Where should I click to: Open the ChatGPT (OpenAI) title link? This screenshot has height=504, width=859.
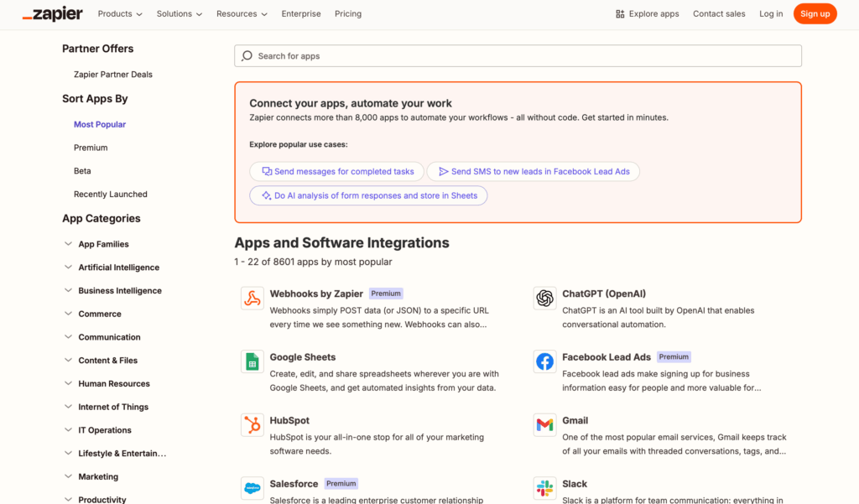point(604,294)
